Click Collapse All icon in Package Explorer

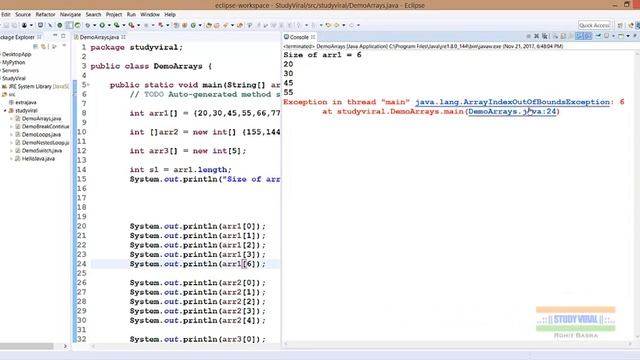click(x=36, y=47)
